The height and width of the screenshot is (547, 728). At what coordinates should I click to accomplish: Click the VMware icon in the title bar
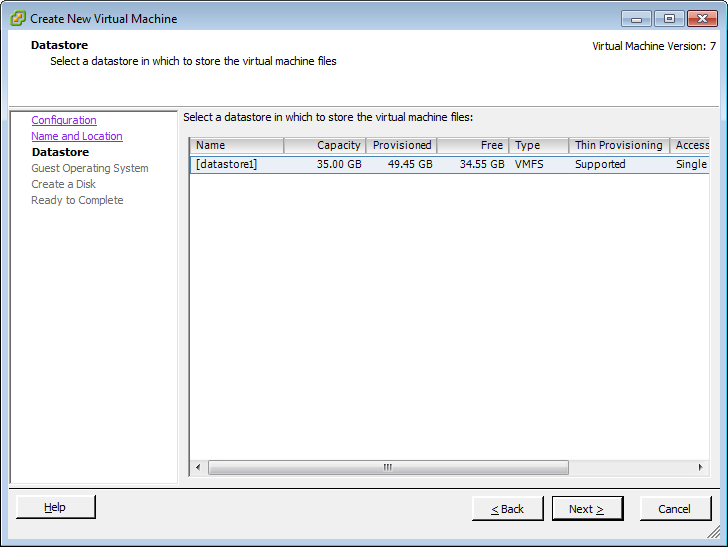(x=18, y=19)
